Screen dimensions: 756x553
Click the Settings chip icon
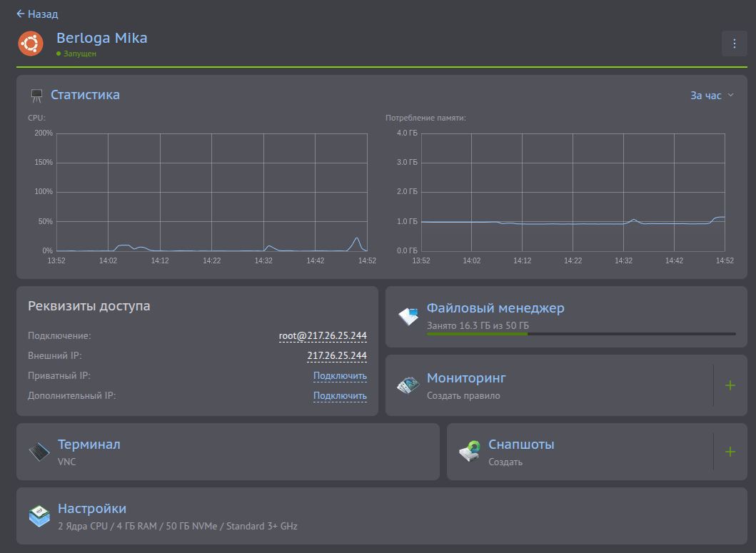click(x=39, y=516)
